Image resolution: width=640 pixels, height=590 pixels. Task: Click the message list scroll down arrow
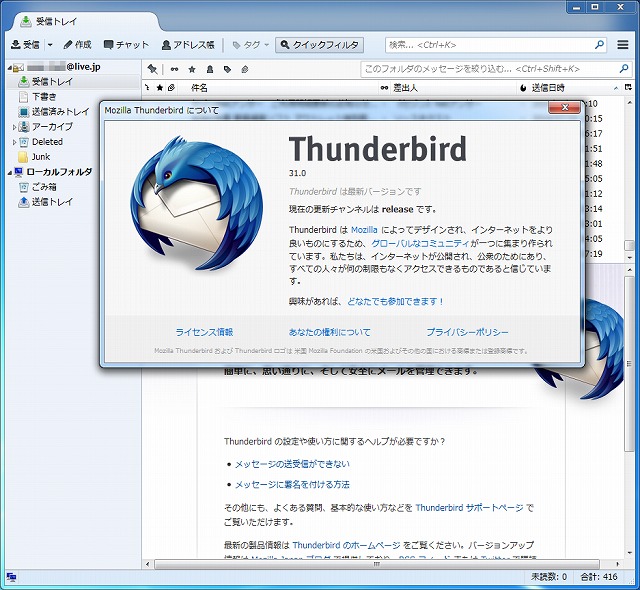(x=630, y=257)
